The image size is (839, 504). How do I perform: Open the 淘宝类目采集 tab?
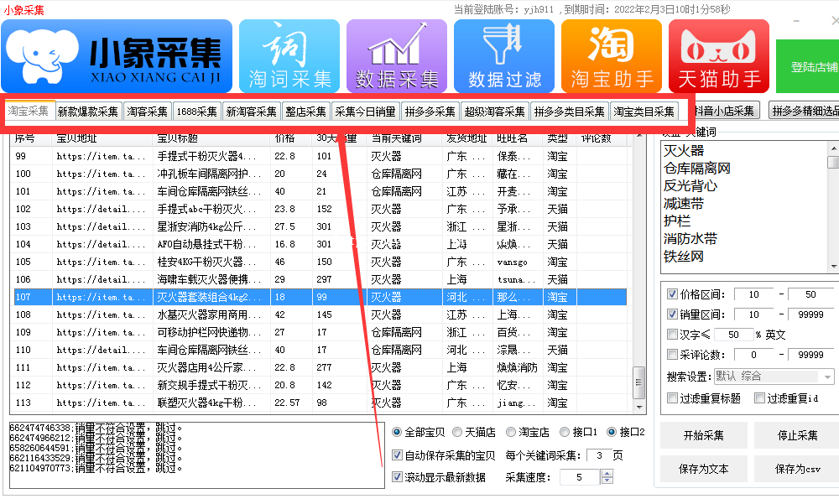coord(644,112)
